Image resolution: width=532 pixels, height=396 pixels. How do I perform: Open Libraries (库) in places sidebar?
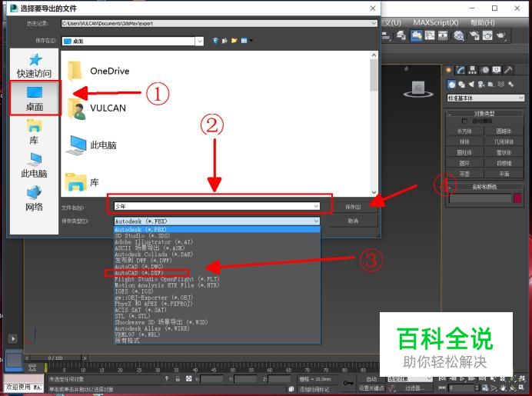[x=34, y=131]
